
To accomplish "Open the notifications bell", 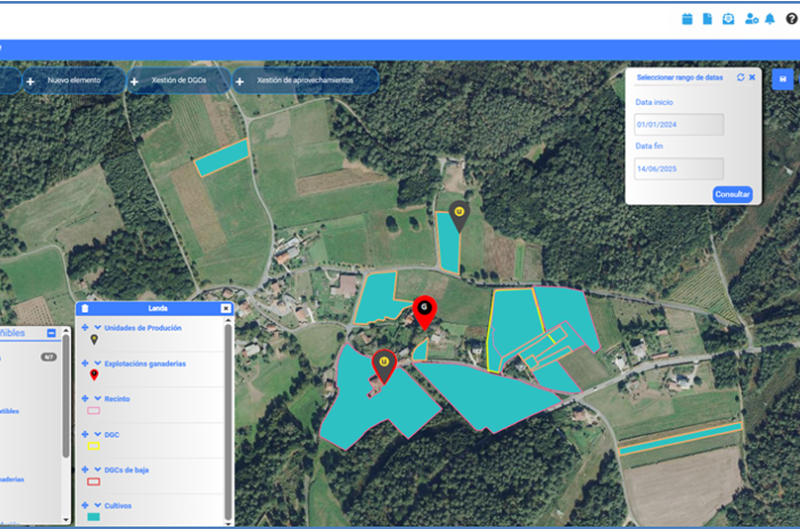I will [x=770, y=19].
